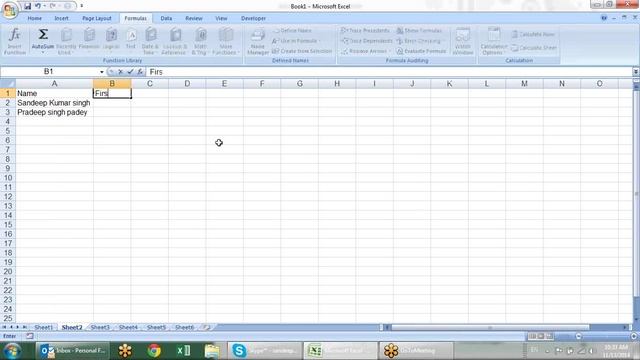Click Calculate Now
The width and height of the screenshot is (640, 360).
533,34
